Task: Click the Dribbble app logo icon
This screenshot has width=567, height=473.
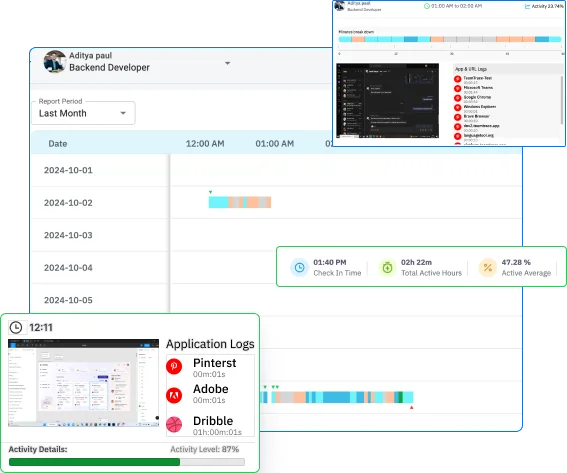Action: tap(174, 425)
